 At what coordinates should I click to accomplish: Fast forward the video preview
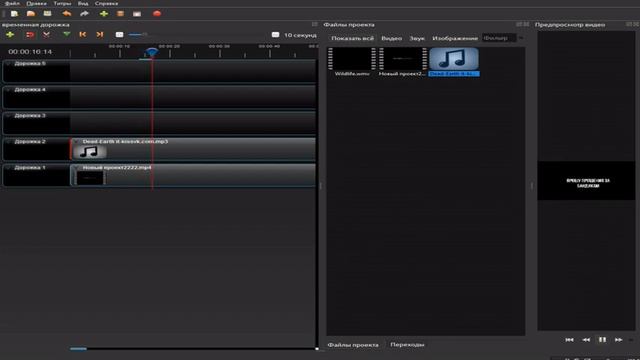619,340
